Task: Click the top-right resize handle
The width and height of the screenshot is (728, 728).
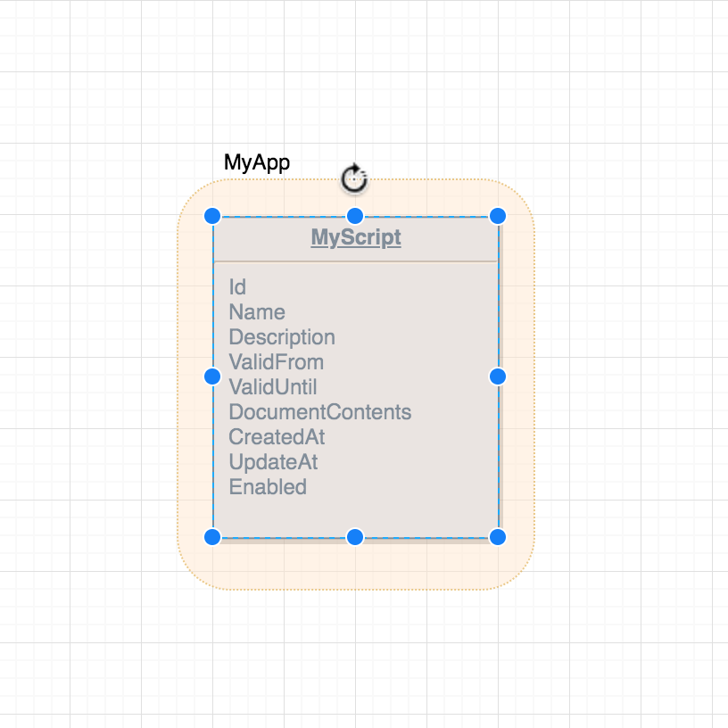Action: (x=498, y=216)
